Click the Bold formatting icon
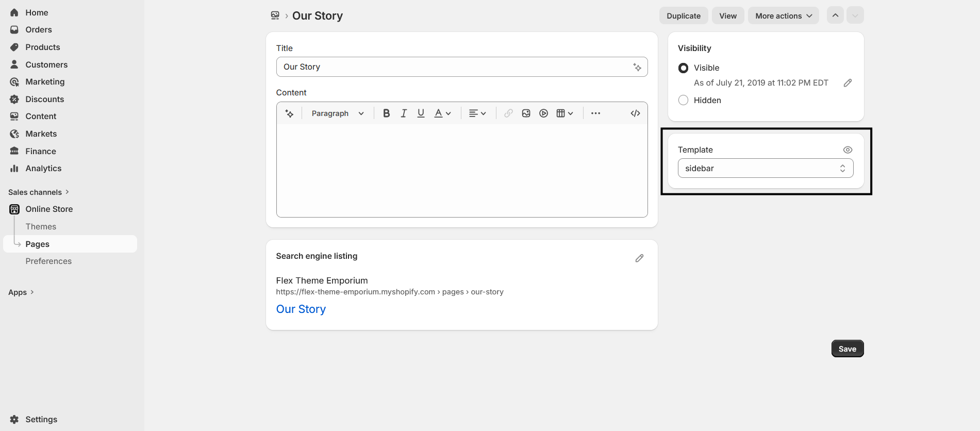This screenshot has height=431, width=980. coord(386,113)
